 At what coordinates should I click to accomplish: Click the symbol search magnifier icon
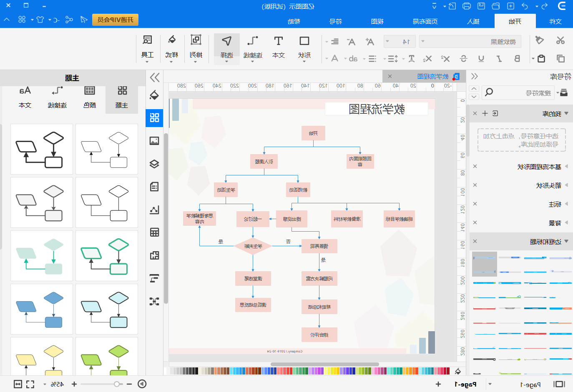click(x=489, y=92)
